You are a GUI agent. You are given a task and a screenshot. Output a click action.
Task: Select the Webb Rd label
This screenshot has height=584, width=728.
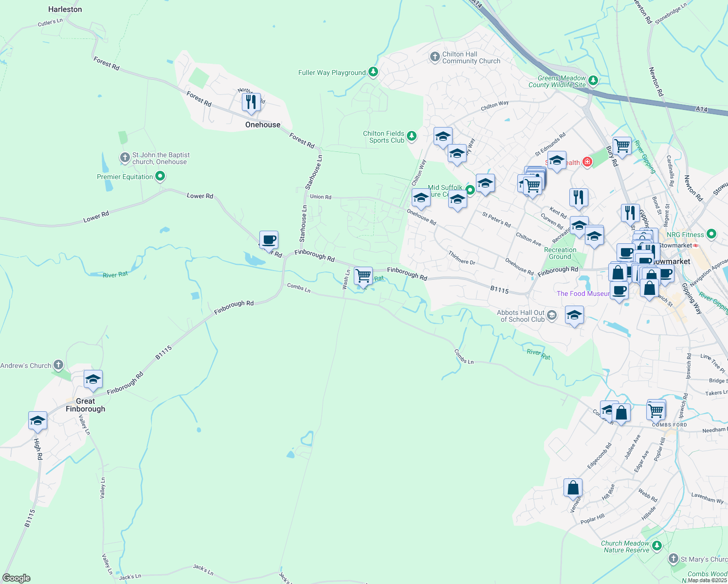coord(648,495)
